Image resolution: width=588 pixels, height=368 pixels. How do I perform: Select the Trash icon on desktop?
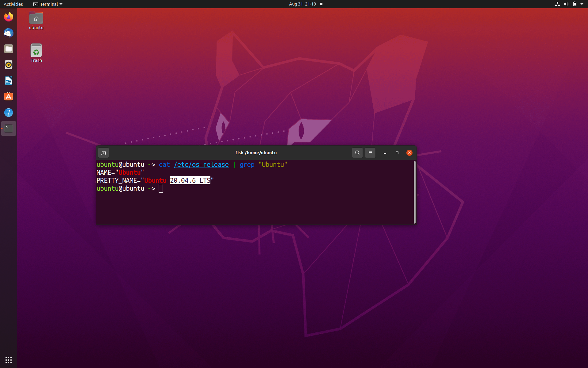tap(36, 53)
